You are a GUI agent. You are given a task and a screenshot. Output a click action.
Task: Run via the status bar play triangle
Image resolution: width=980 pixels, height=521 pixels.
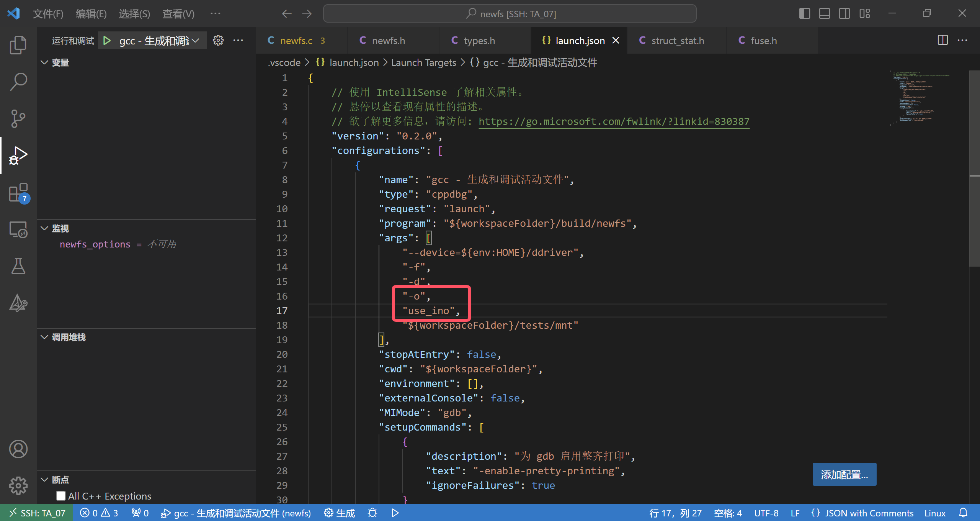click(x=395, y=513)
